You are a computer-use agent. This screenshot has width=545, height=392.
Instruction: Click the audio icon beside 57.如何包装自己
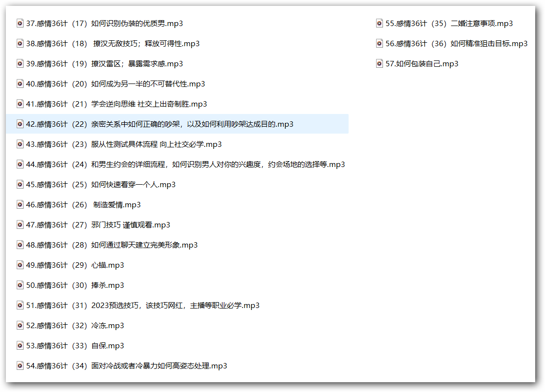click(x=380, y=63)
